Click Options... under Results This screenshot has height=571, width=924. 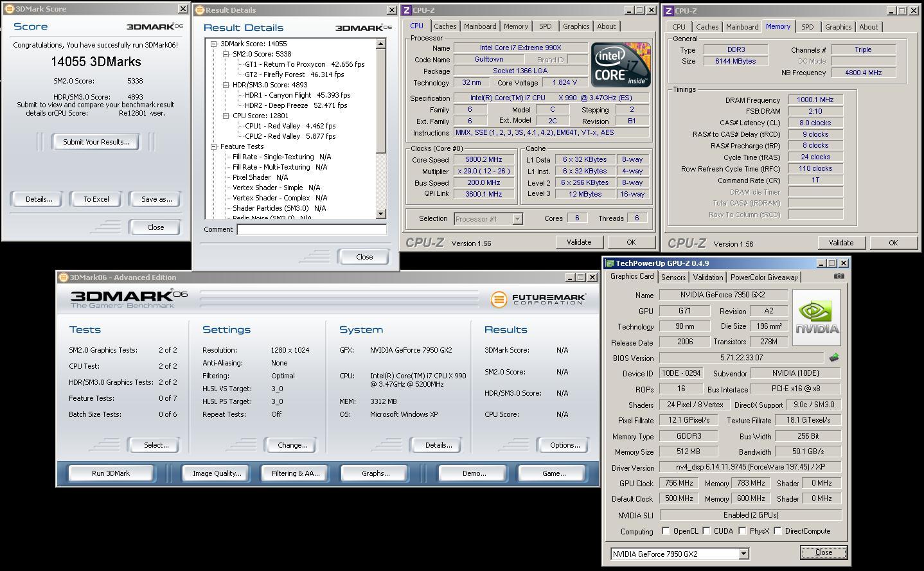(x=564, y=445)
